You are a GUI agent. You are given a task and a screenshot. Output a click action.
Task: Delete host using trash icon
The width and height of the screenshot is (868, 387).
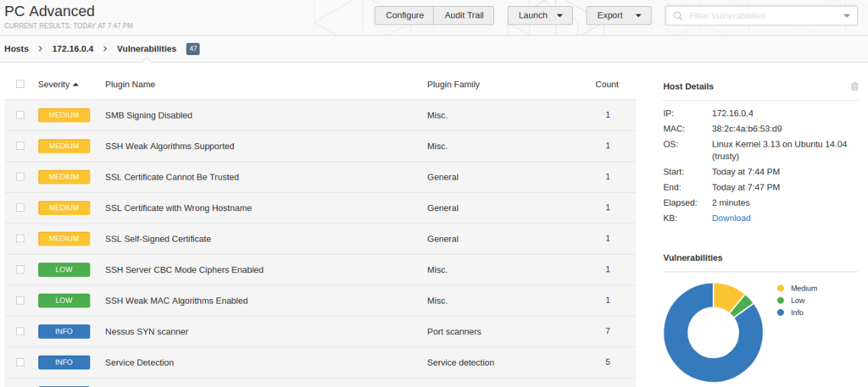(854, 86)
